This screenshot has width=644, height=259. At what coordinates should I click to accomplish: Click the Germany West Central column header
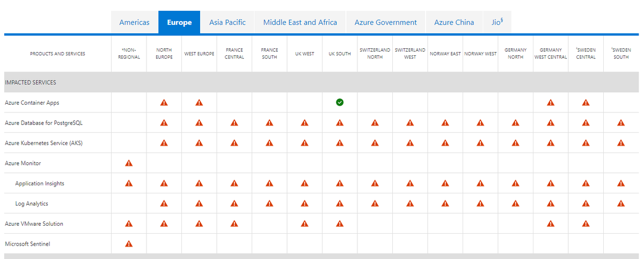point(551,54)
